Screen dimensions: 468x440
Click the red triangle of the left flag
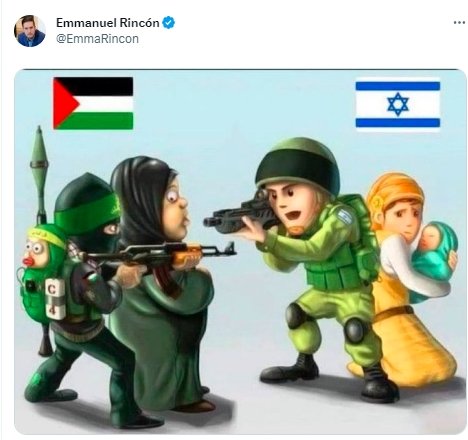(64, 103)
